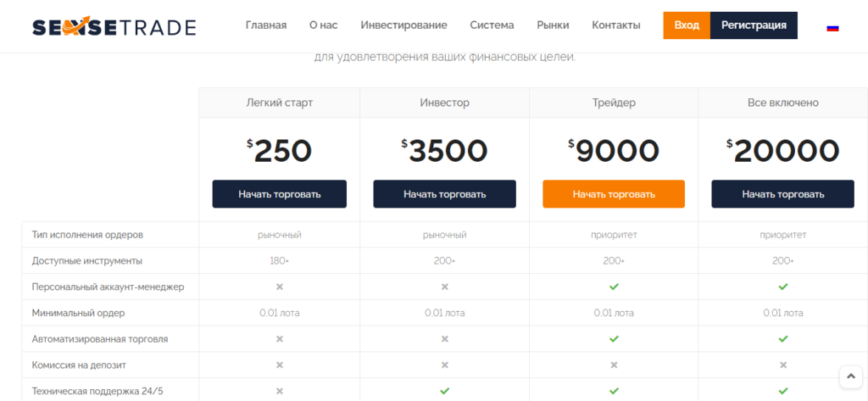Click green check for Все включено automated trading
Screen dimensions: 868x401
[x=782, y=338]
